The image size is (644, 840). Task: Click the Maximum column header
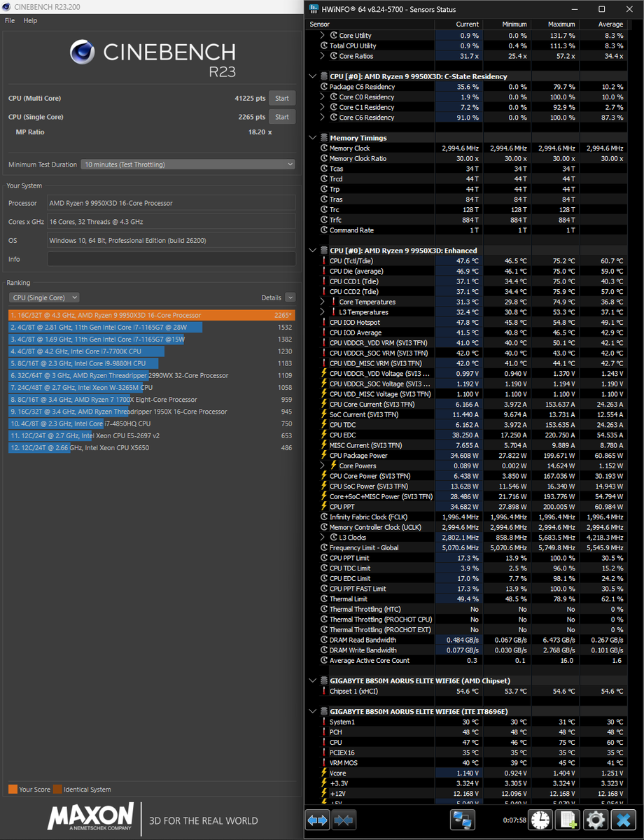pos(563,24)
